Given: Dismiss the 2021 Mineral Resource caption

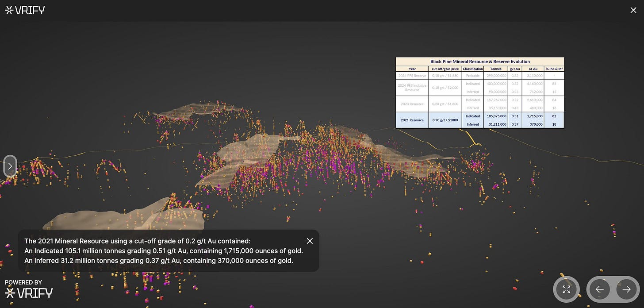Looking at the screenshot, I should [x=310, y=241].
